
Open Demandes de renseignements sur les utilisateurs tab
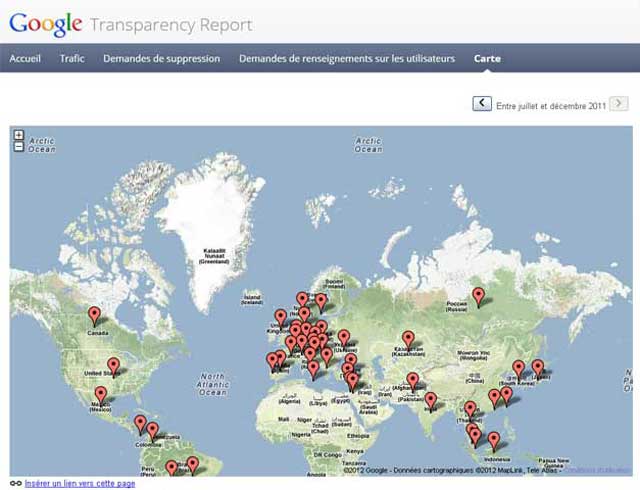click(347, 58)
